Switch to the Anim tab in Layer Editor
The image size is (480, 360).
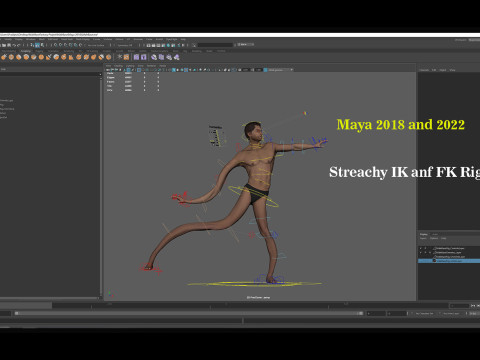435,234
